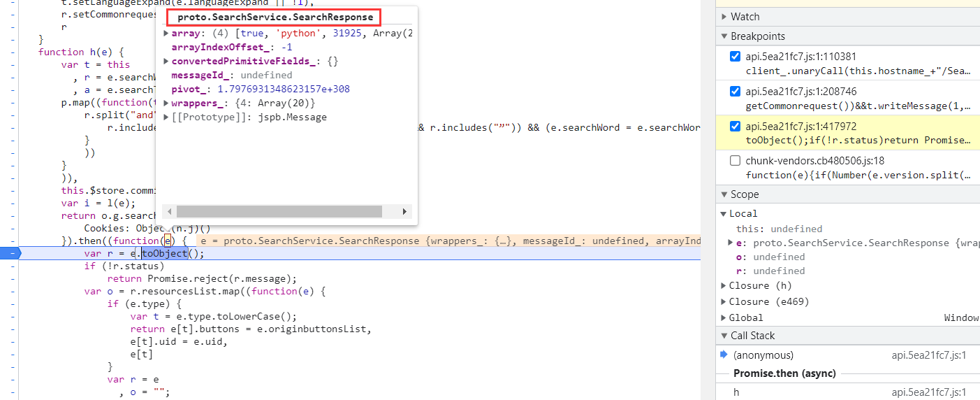
Task: Expand the Closure (h) scope
Action: pyautogui.click(x=724, y=285)
